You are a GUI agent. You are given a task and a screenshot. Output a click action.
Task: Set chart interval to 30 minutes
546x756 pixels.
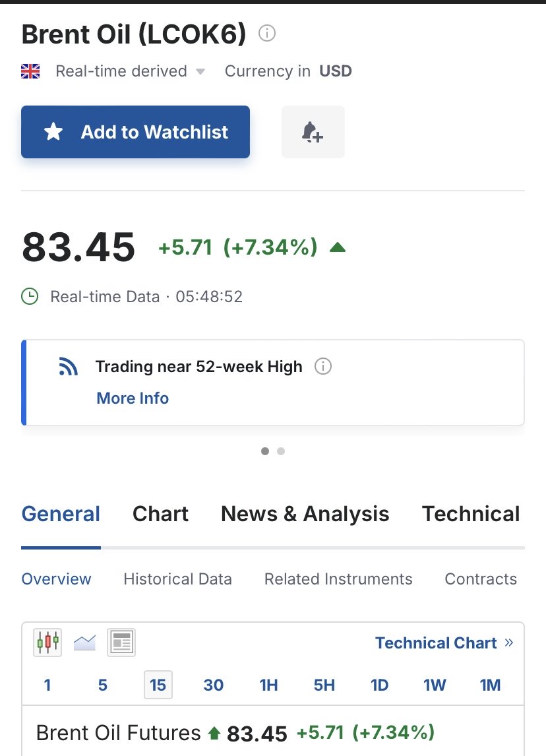[x=214, y=685]
